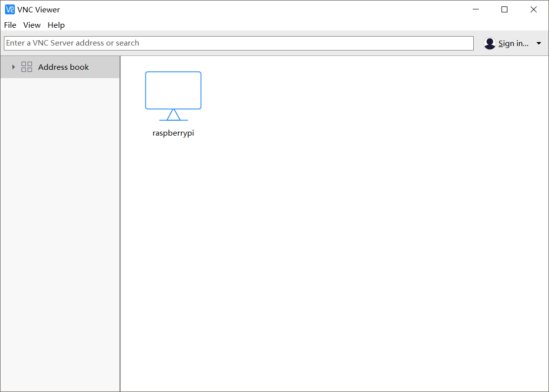Click the Address book grid icon
The height and width of the screenshot is (392, 549).
(27, 67)
